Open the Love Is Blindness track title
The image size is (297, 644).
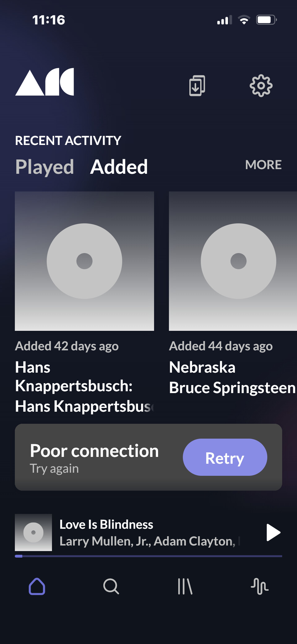[x=106, y=524]
